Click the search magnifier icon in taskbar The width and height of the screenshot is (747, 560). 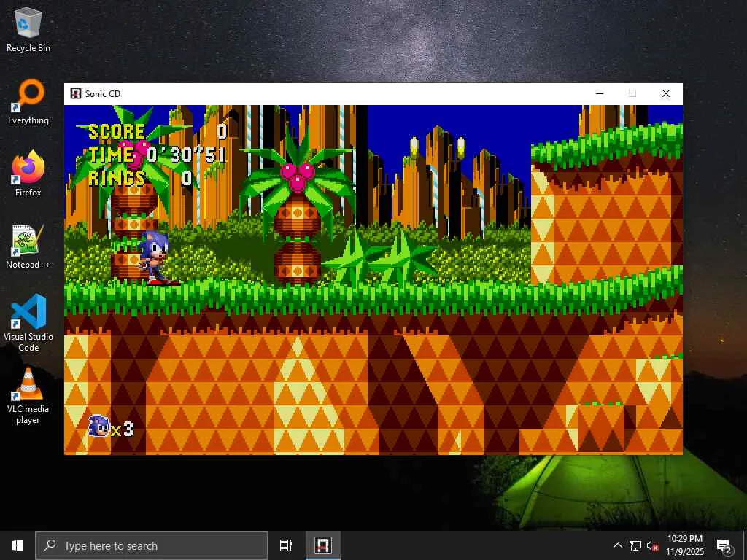[50, 545]
